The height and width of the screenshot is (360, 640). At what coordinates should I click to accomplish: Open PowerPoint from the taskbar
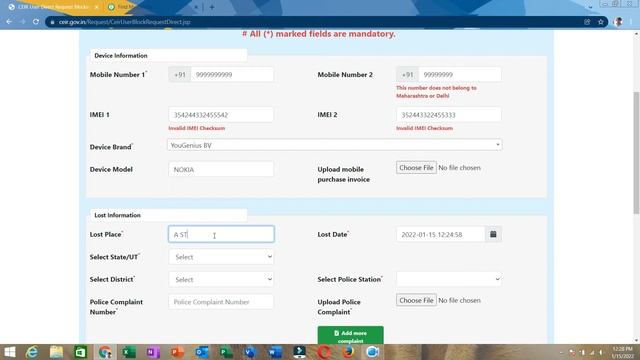tap(178, 352)
